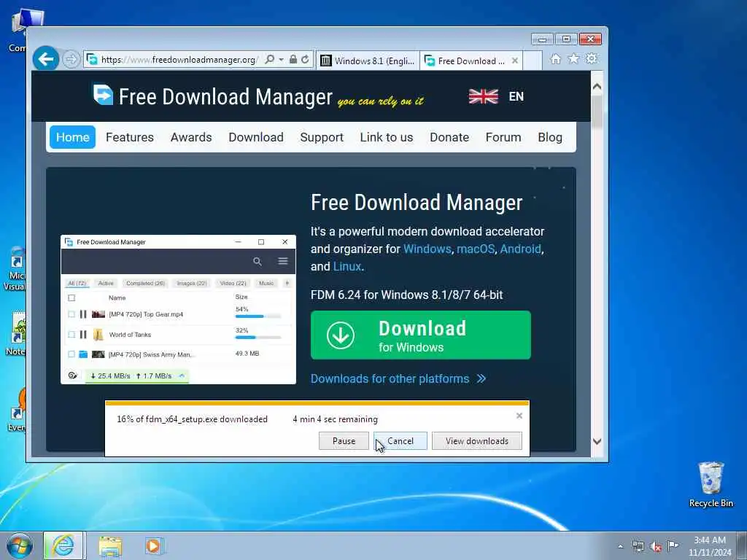The height and width of the screenshot is (560, 747).
Task: Click the vertical scrollbar thumb
Action: point(597,112)
